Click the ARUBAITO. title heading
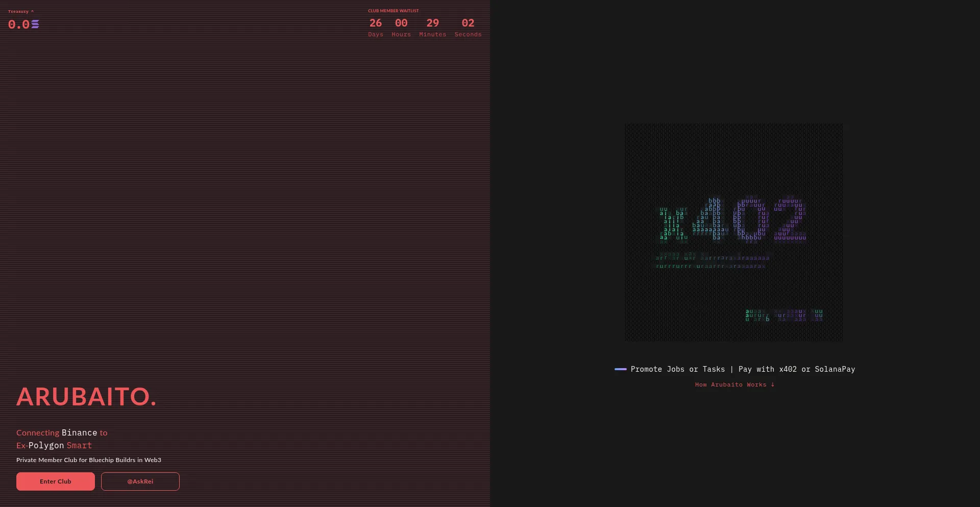 tap(86, 397)
